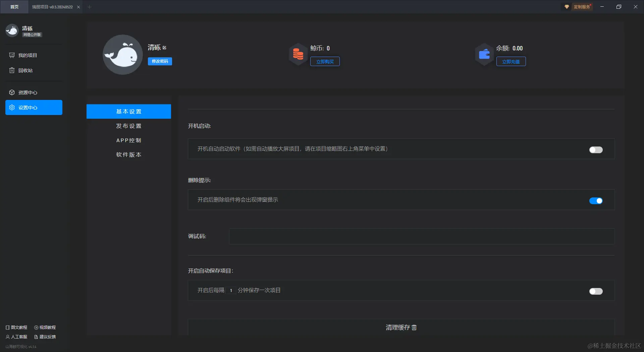Viewport: 644px width, 352px height.
Task: Click the 鲸币 coin stack icon
Action: pos(298,54)
